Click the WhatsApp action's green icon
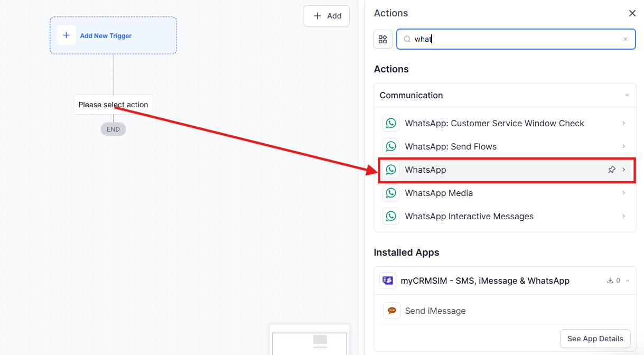 point(391,170)
